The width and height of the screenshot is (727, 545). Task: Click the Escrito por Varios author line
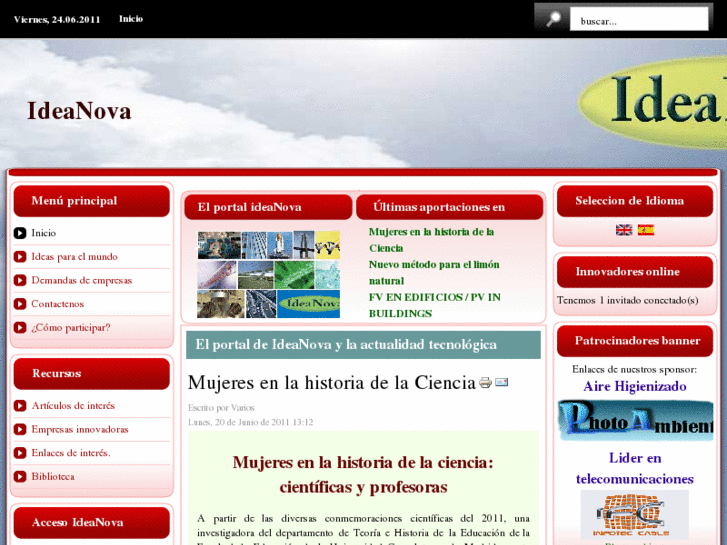pyautogui.click(x=221, y=408)
